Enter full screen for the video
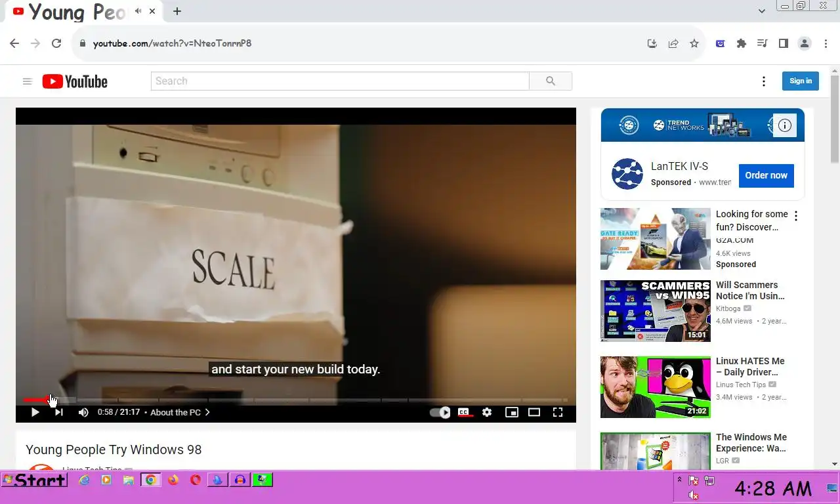 558,412
